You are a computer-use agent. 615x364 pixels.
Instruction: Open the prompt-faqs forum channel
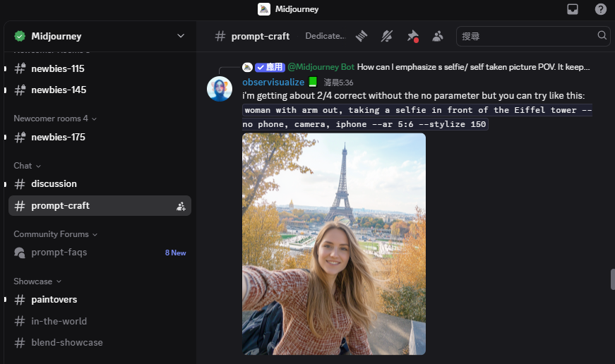coord(59,253)
